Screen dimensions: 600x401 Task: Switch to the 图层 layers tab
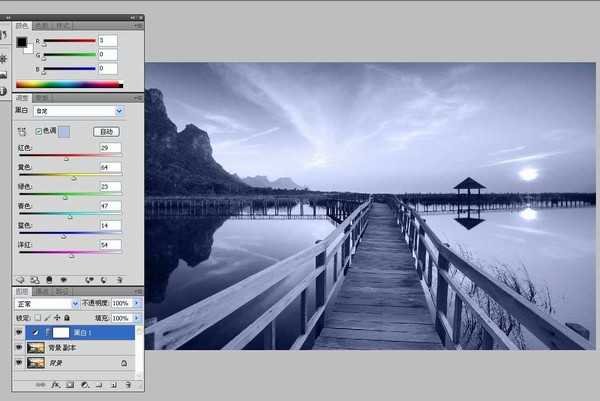tap(22, 292)
